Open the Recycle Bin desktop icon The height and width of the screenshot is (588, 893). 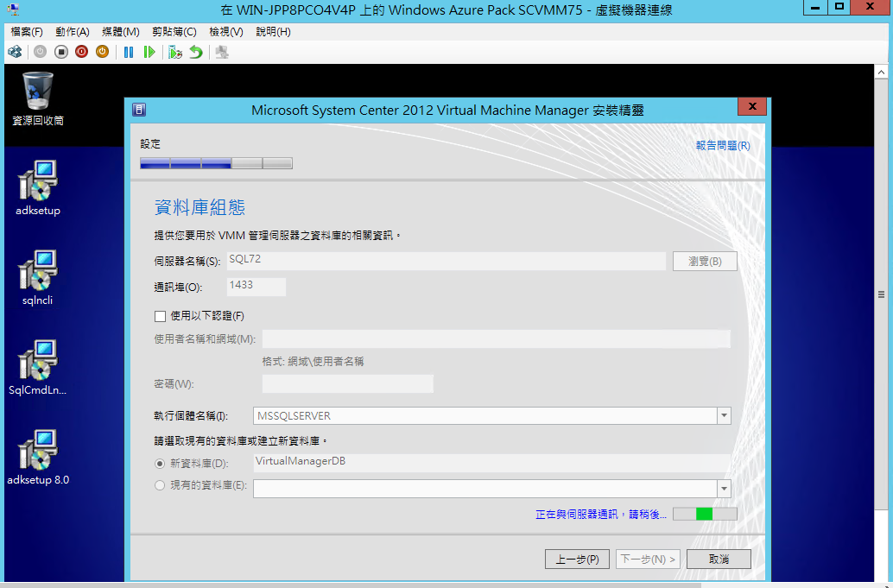[x=38, y=98]
